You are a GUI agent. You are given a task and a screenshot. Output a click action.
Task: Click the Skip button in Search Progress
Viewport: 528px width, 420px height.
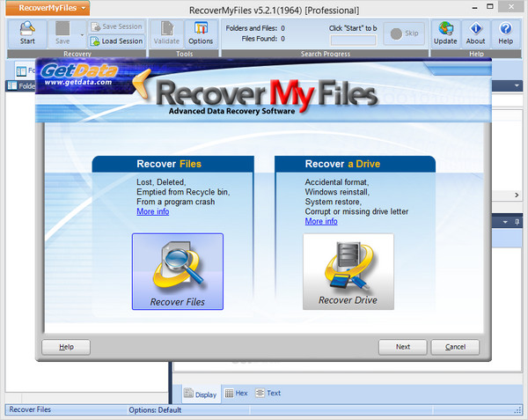pyautogui.click(x=405, y=33)
